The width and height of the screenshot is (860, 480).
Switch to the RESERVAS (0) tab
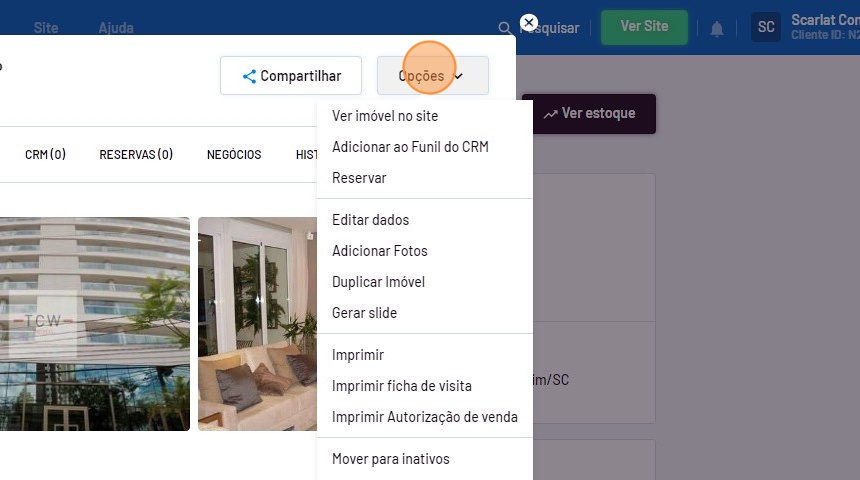pos(136,155)
